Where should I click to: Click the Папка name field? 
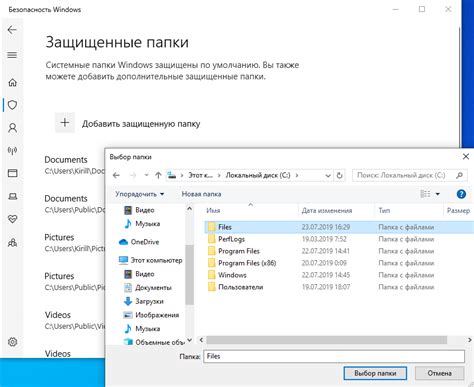334,356
